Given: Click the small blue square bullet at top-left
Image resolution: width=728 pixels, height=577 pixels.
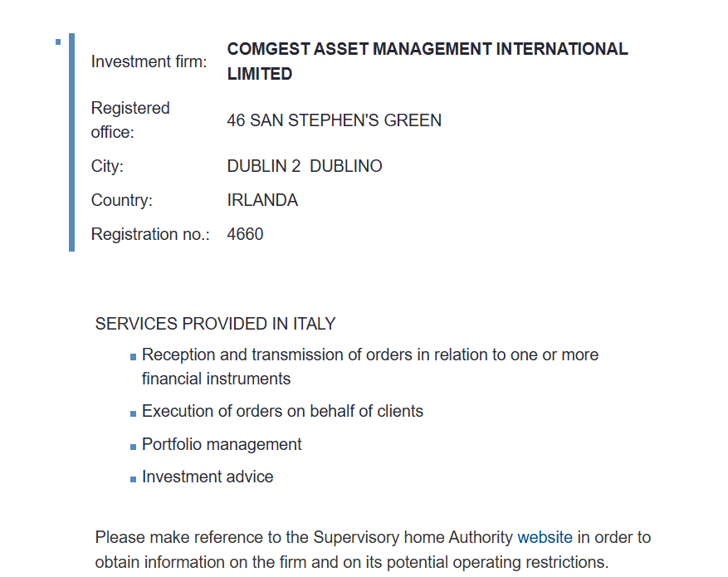Looking at the screenshot, I should point(58,41).
